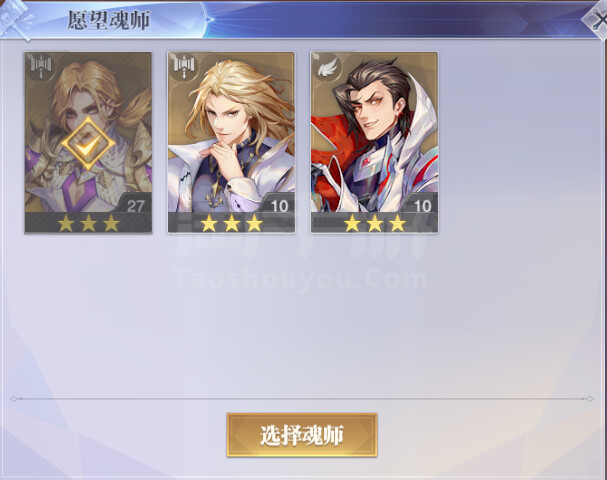The width and height of the screenshot is (607, 480).
Task: Click the level 10 badge on the blond hero card
Action: pos(279,206)
